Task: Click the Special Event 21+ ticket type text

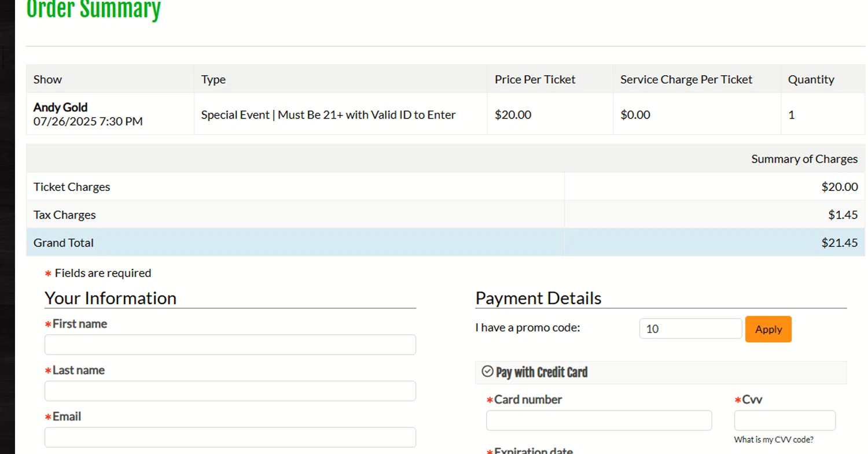Action: [x=328, y=115]
